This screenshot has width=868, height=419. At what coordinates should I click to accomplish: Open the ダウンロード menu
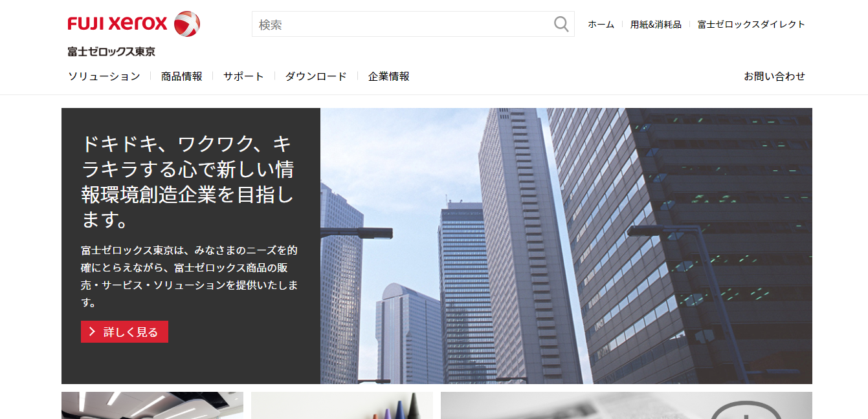click(x=317, y=76)
